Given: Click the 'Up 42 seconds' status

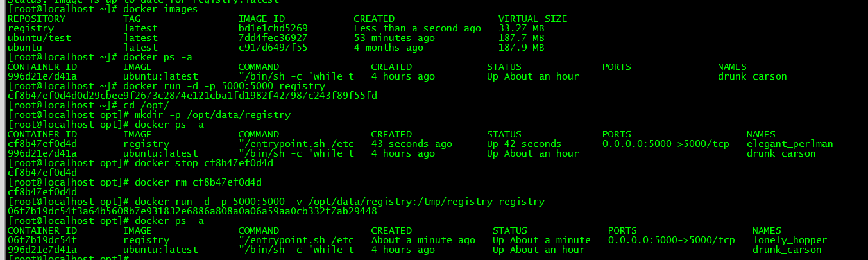Looking at the screenshot, I should [524, 144].
